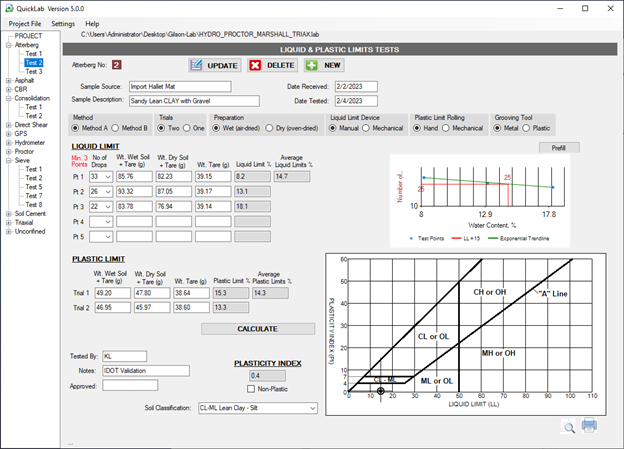
Task: Expand the Hydrometer tree node
Action: (9, 143)
